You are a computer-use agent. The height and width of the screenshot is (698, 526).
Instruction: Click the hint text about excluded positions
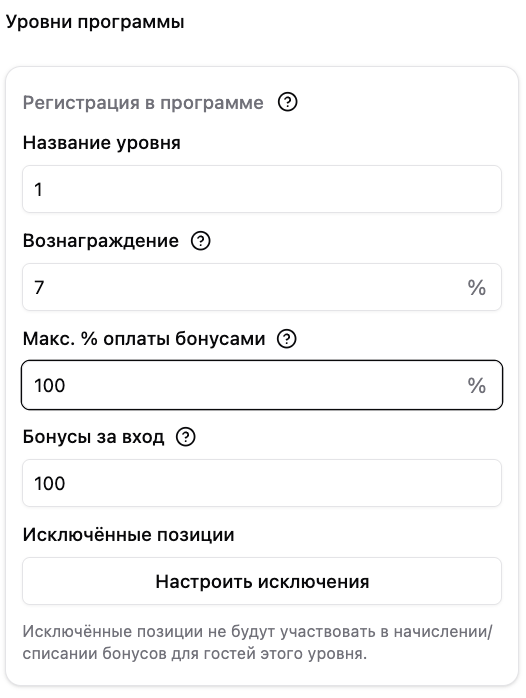click(x=258, y=642)
